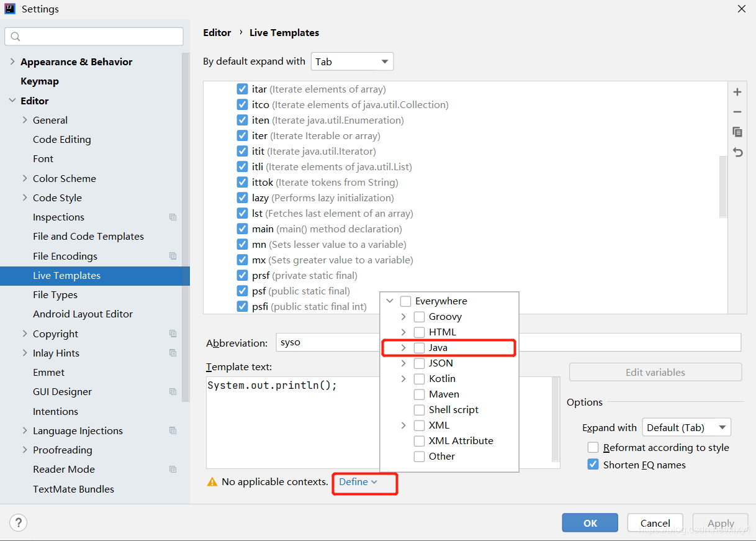The width and height of the screenshot is (756, 541).
Task: Click the add template plus icon
Action: (x=737, y=92)
